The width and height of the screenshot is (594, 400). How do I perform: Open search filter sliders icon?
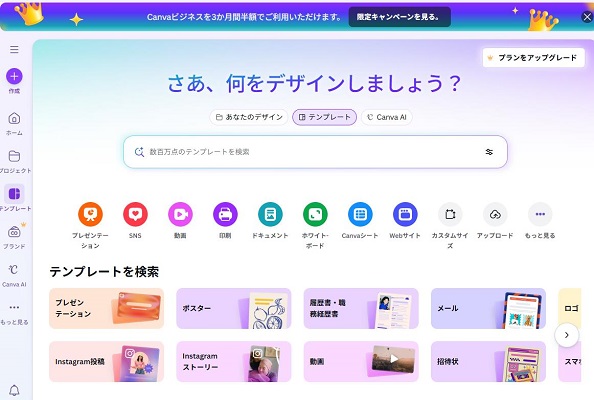coord(489,152)
